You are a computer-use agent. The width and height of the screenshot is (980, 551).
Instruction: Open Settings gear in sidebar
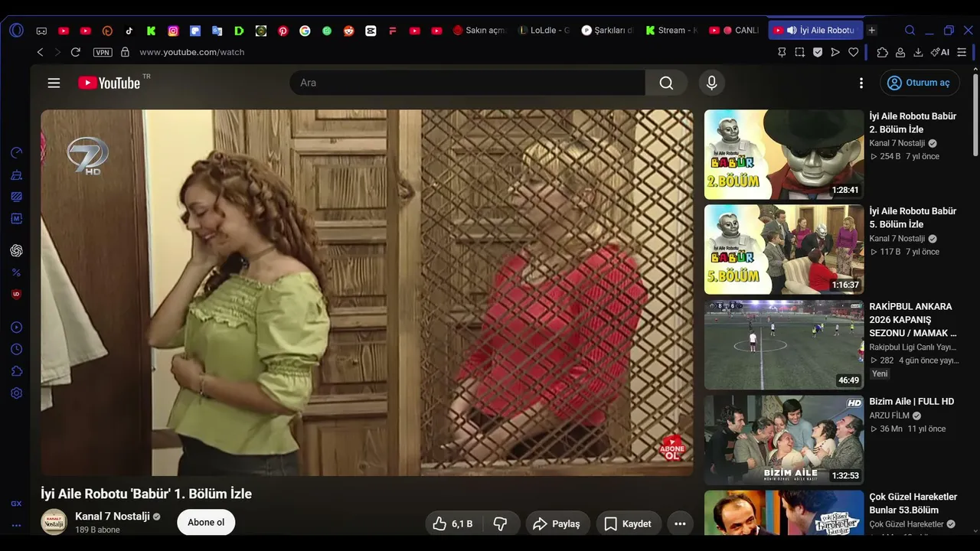point(16,393)
